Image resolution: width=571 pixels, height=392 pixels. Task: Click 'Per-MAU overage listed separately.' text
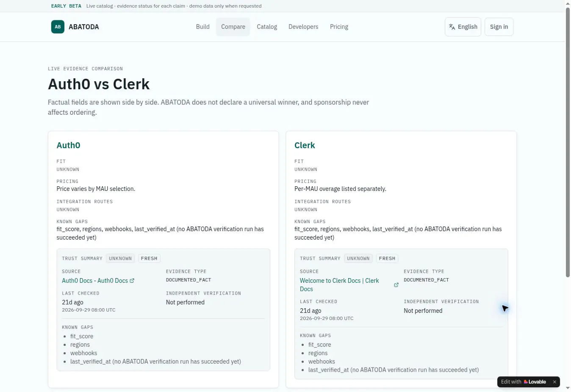341,189
